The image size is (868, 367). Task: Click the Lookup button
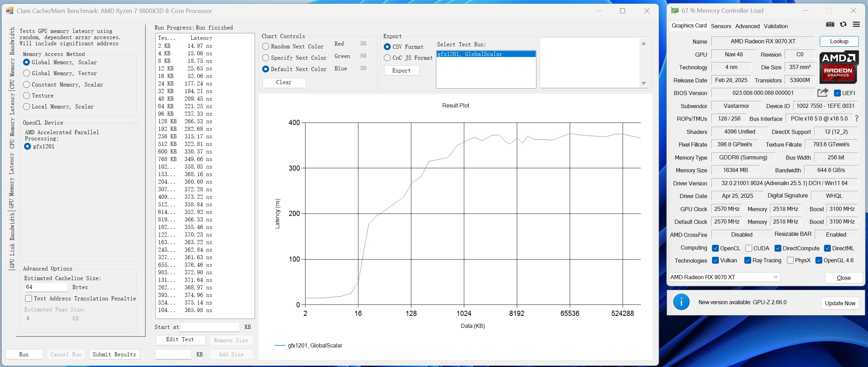(839, 42)
